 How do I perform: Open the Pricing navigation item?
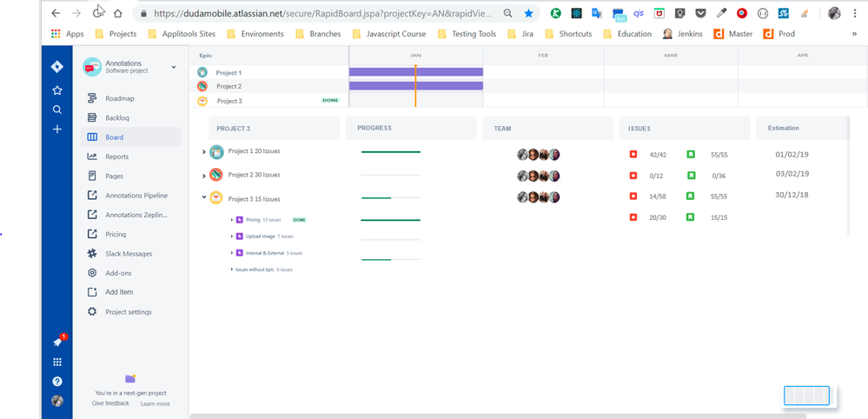(x=130, y=234)
